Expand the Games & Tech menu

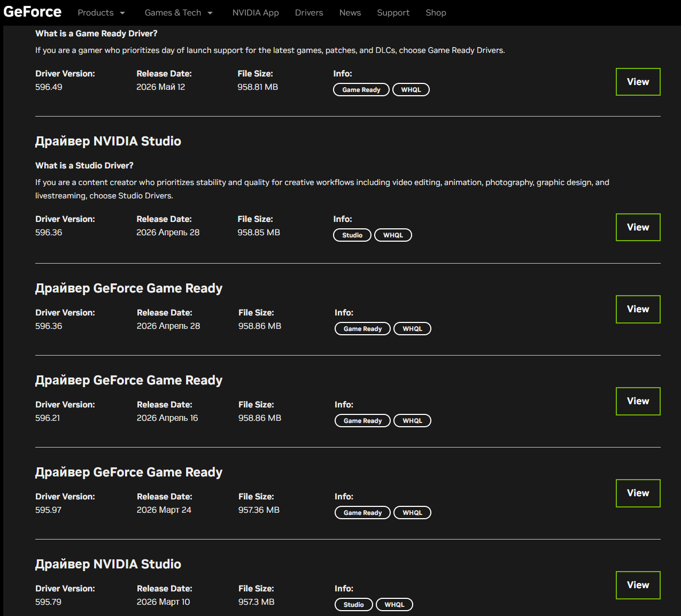click(x=179, y=12)
